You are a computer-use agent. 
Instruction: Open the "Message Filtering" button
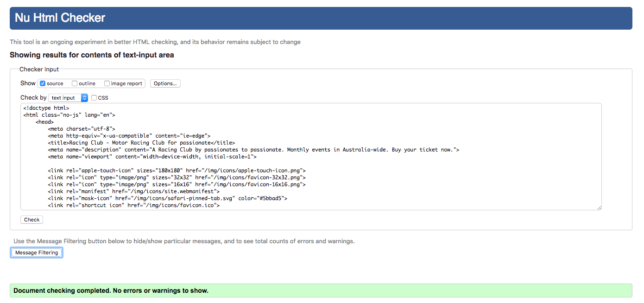(x=37, y=252)
